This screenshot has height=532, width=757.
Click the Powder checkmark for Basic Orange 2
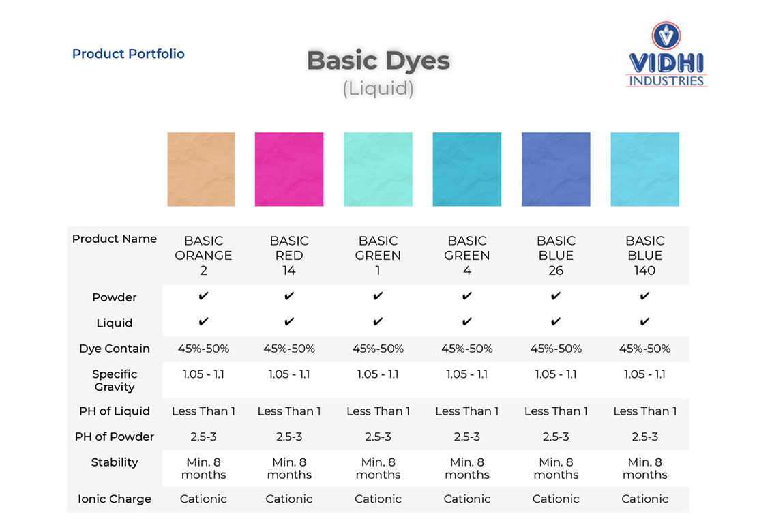(203, 296)
